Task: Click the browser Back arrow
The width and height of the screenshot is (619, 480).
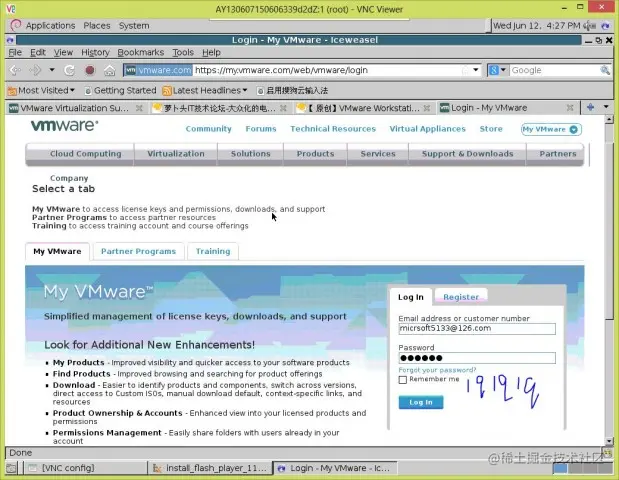Action: 15,70
